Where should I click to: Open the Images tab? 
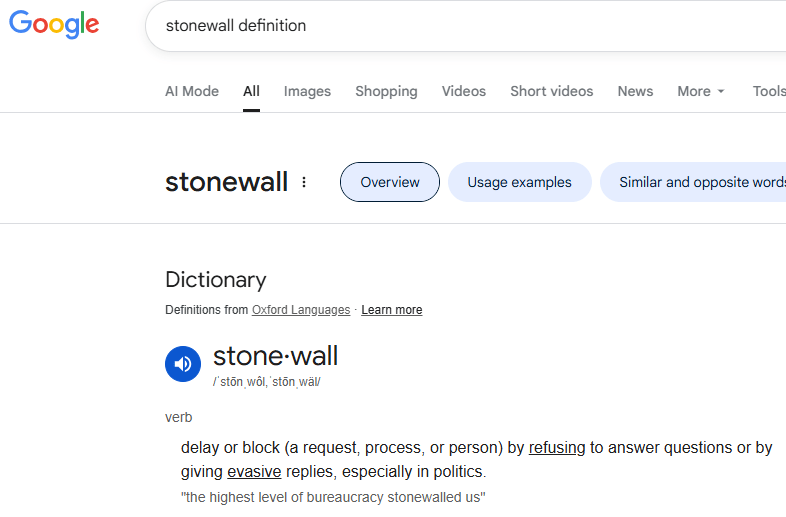pyautogui.click(x=307, y=91)
